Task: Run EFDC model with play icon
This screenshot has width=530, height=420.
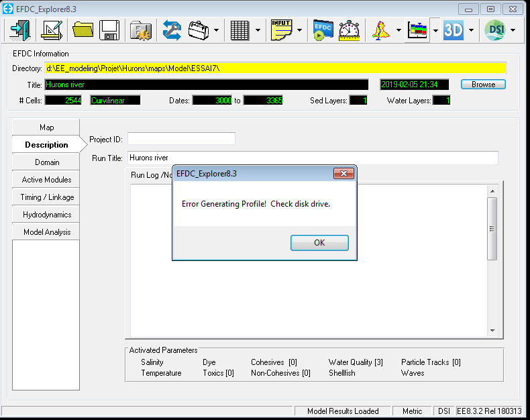Action: pos(323,30)
